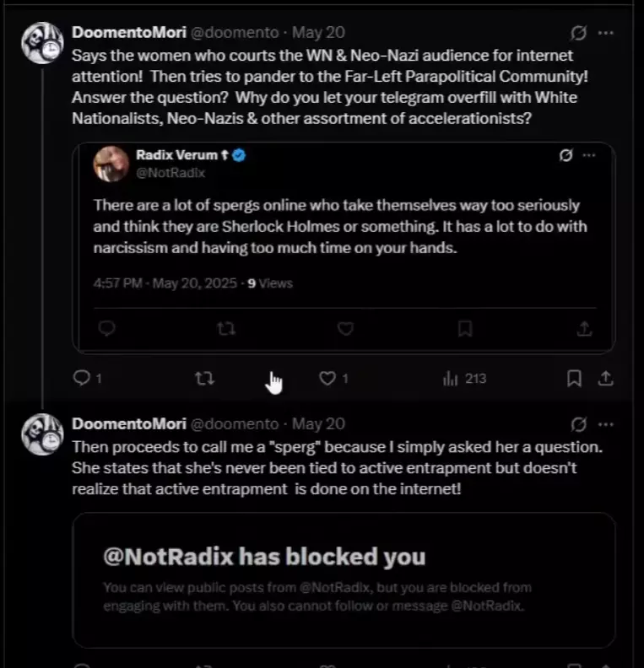
Task: Click Grok icon on second DoomentoMori tweet
Action: click(578, 424)
